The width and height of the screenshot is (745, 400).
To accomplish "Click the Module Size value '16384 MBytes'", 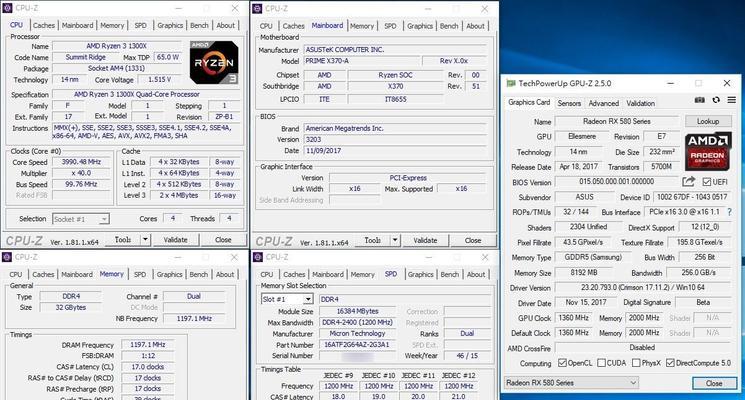I will click(357, 311).
